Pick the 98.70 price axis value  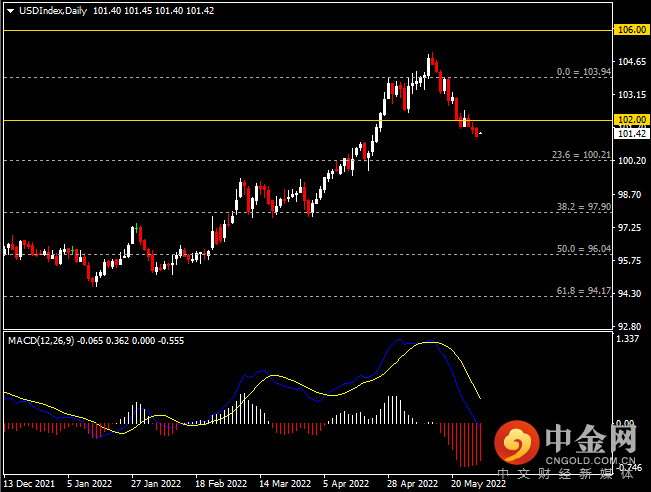632,194
